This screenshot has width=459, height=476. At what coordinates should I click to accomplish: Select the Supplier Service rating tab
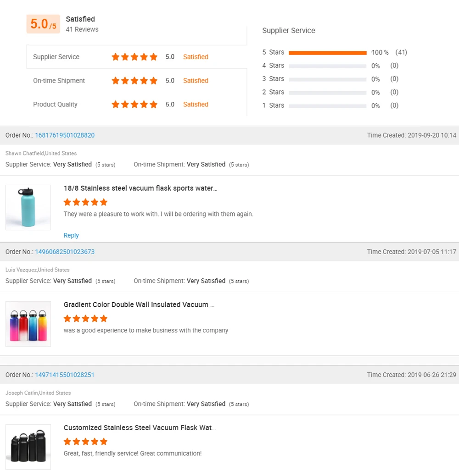coord(137,57)
